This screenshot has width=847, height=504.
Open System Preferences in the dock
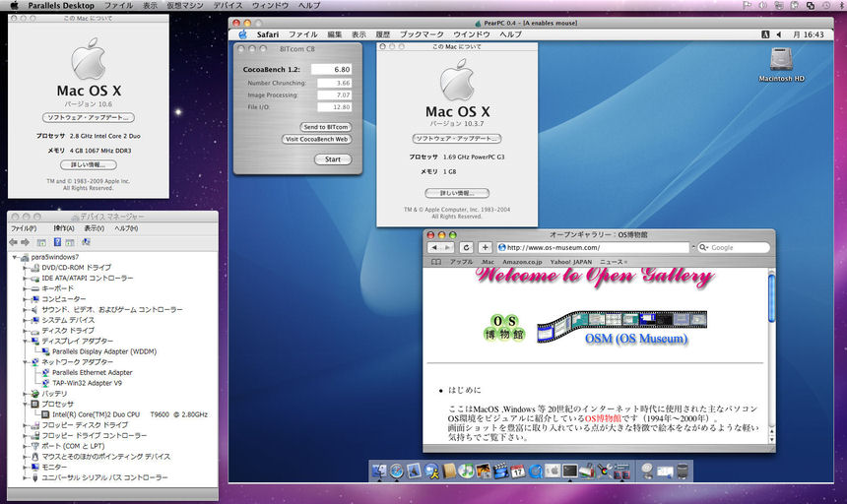[553, 471]
